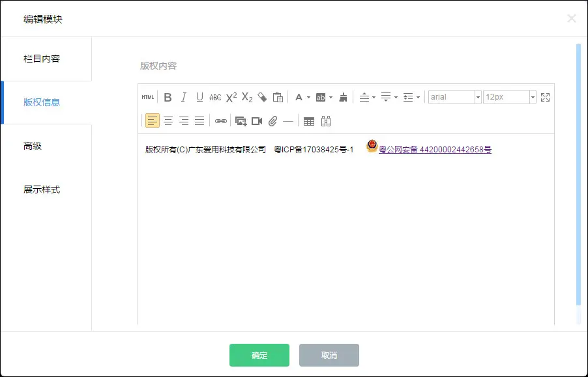This screenshot has height=377, width=588.
Task: Click the green 确定 button
Action: click(x=259, y=355)
